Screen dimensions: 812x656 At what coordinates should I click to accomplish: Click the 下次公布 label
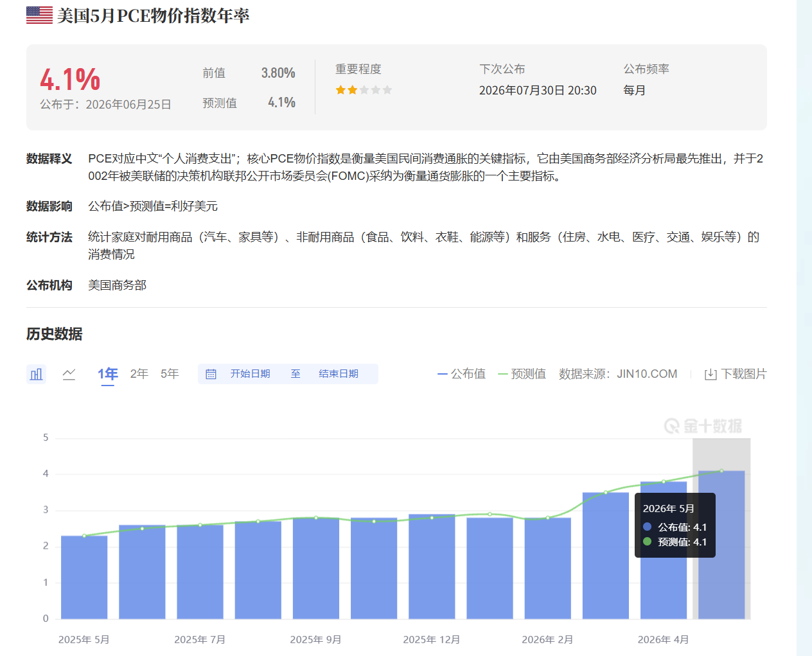click(502, 69)
